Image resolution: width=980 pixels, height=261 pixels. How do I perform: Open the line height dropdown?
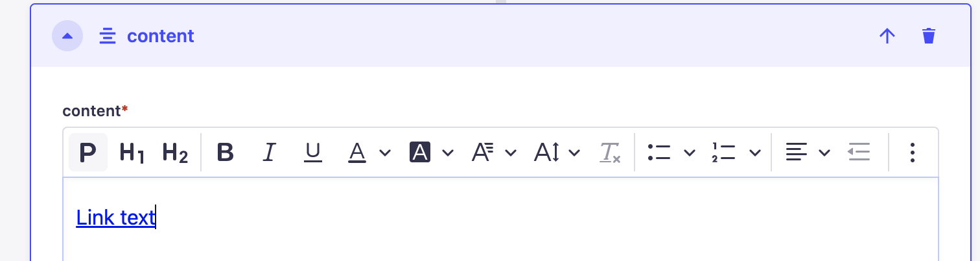[x=557, y=153]
